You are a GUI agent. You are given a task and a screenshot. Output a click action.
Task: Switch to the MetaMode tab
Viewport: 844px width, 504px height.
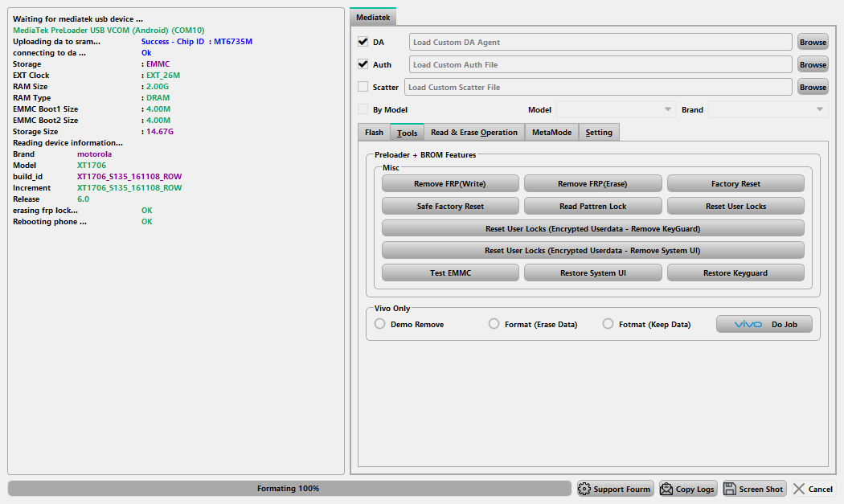(551, 133)
